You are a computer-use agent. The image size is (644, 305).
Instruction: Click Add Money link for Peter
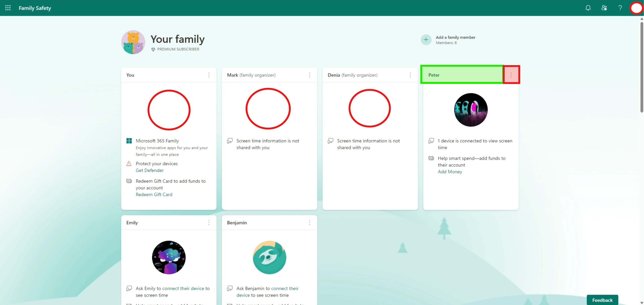[x=450, y=172]
